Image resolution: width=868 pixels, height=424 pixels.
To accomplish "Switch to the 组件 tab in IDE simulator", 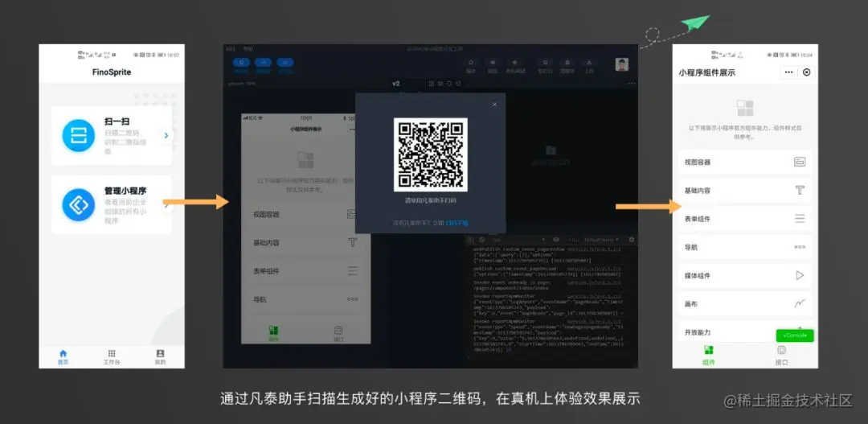I will point(273,333).
